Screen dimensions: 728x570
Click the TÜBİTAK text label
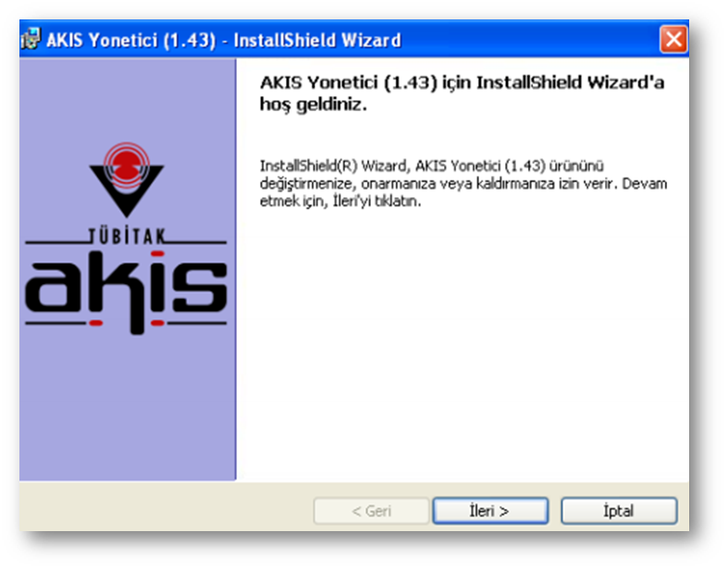click(127, 236)
